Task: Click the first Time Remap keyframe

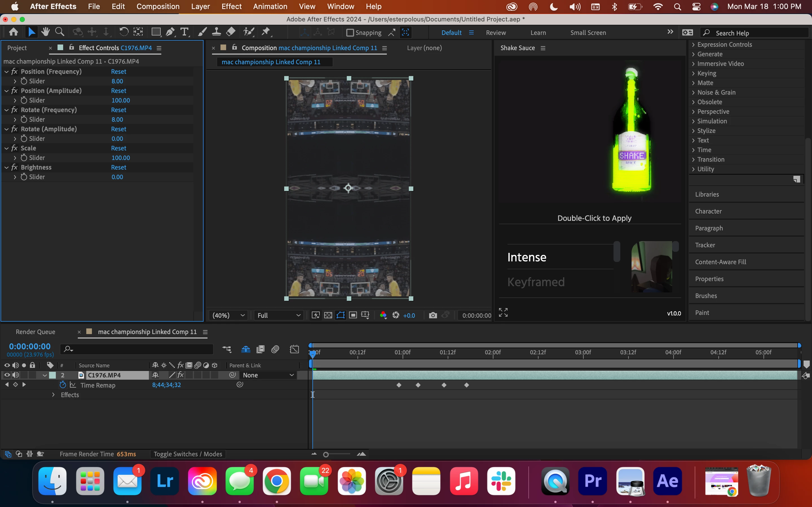Action: (399, 385)
